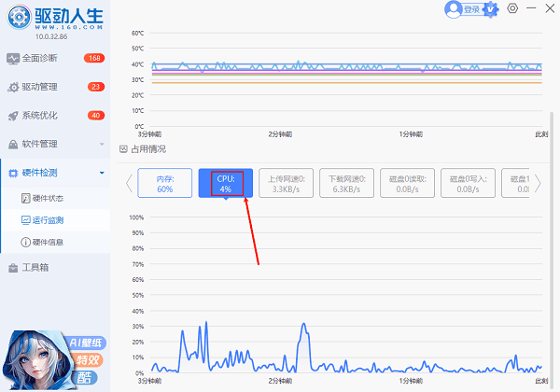Click the 驱动人生 logo icon
Image resolution: width=560 pixels, height=392 pixels.
pos(17,17)
